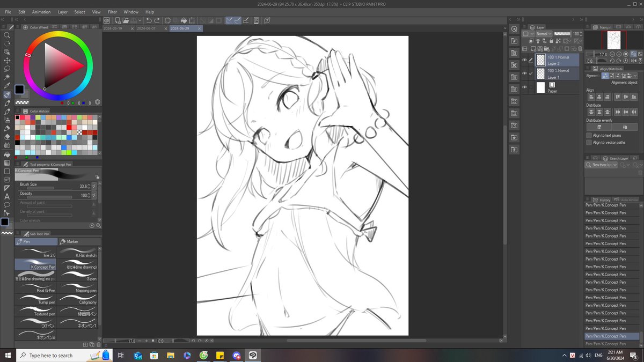This screenshot has width=644, height=362.
Task: Open 'Show these layers' search dropdown
Action: click(x=601, y=165)
